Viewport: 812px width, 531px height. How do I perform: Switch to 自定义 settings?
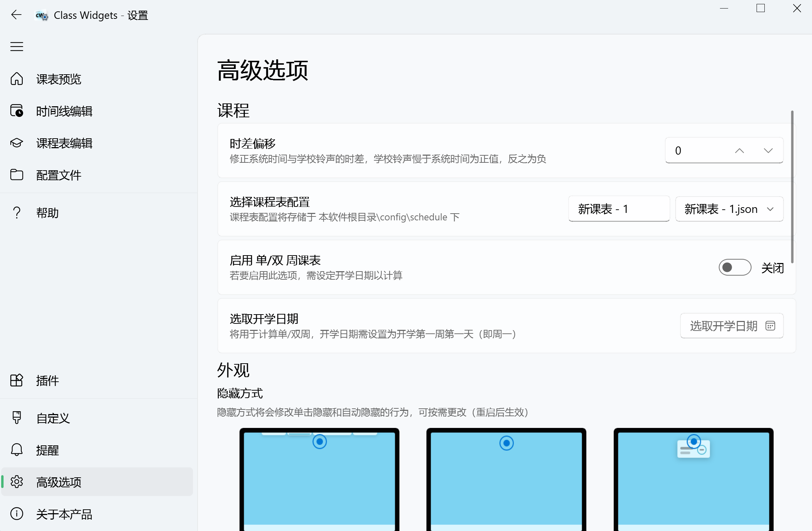[x=97, y=418]
